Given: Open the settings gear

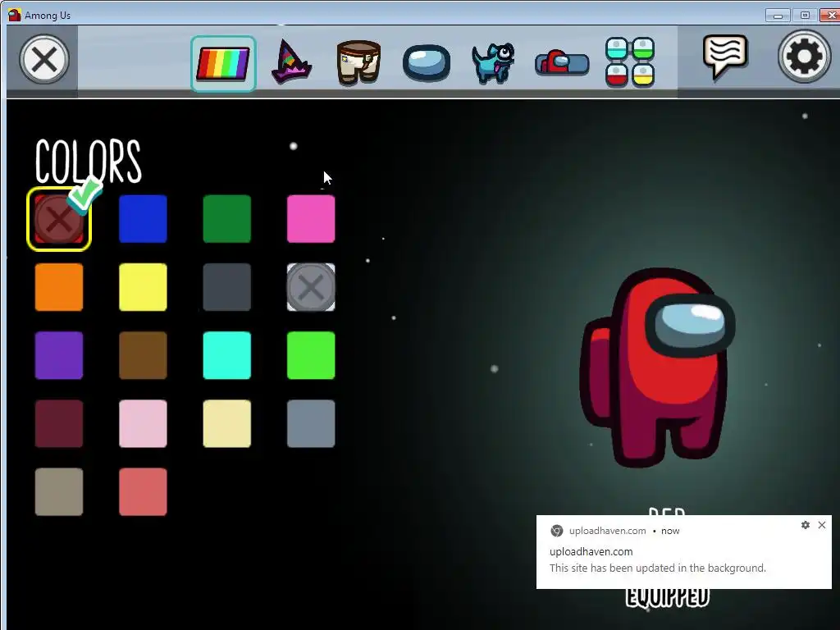Looking at the screenshot, I should tap(804, 57).
